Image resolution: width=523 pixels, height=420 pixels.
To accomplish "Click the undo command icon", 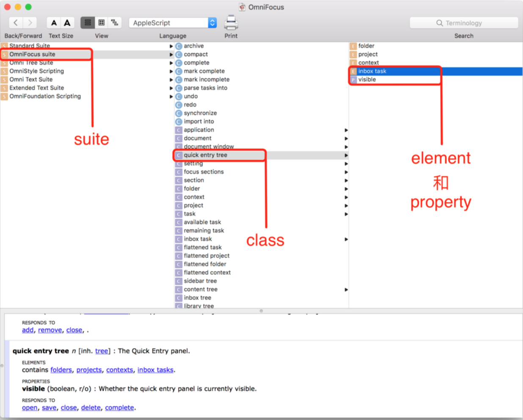I will click(179, 97).
